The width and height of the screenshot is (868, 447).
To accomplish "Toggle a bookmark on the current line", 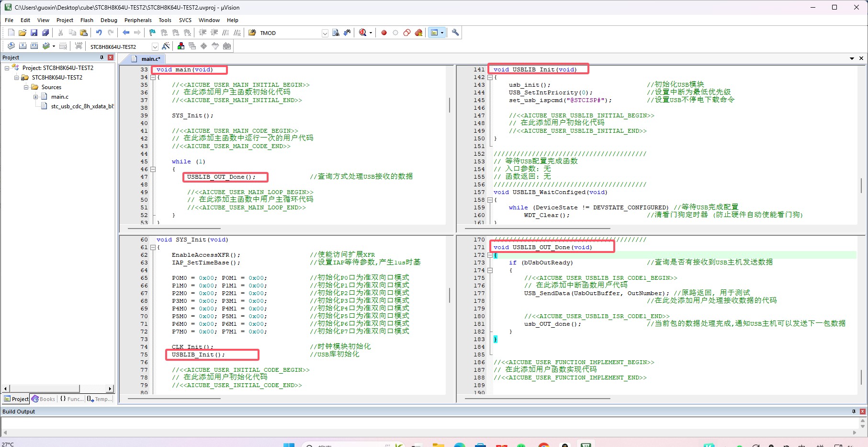I will tap(152, 33).
